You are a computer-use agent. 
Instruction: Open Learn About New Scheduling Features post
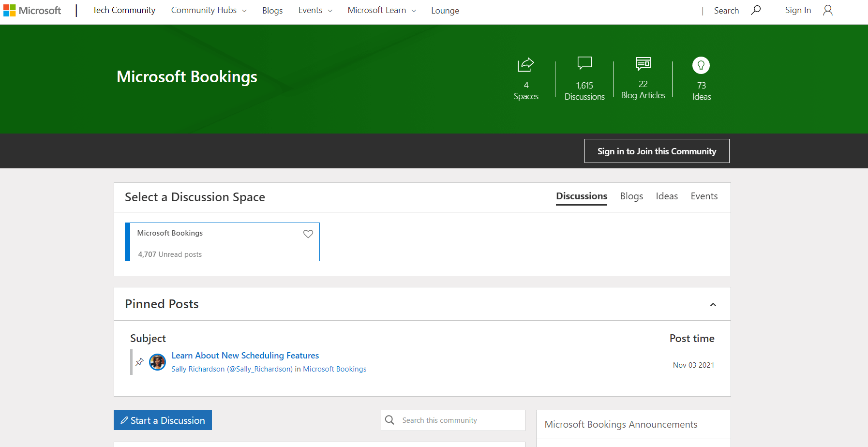point(245,356)
